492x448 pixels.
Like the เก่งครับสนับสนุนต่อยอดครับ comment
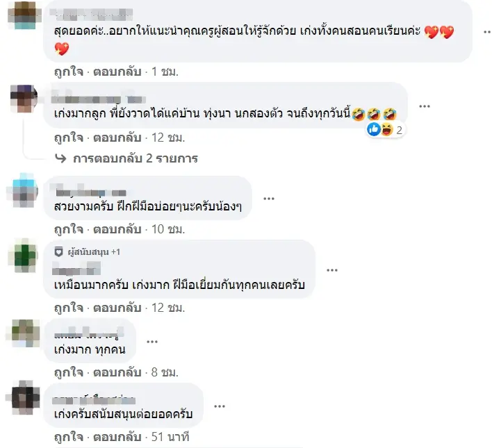69,437
